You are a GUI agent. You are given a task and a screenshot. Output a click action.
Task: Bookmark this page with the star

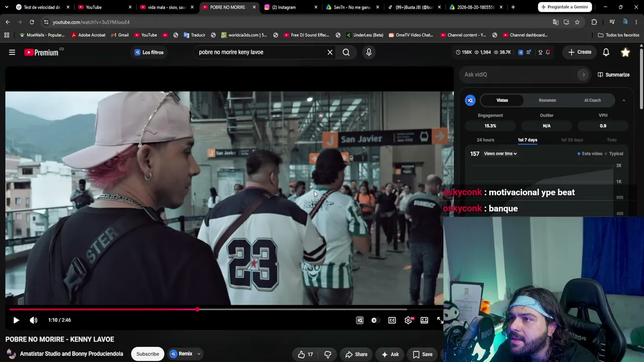(577, 22)
